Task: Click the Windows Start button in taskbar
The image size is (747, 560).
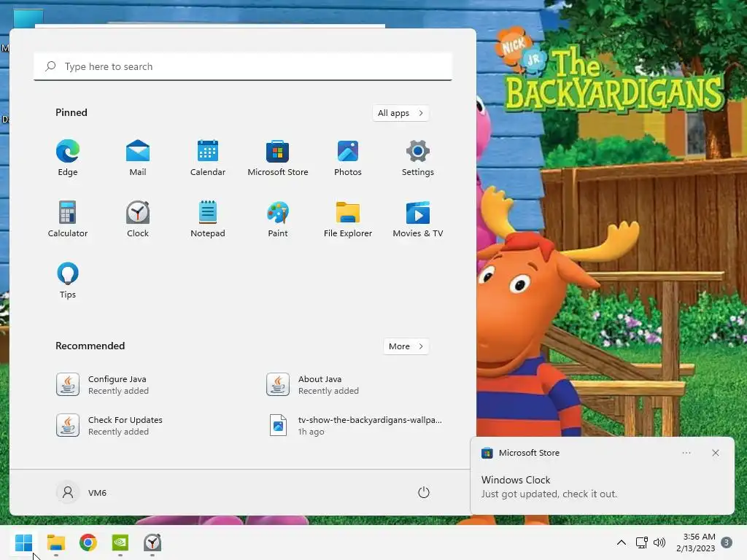Action: point(24,542)
